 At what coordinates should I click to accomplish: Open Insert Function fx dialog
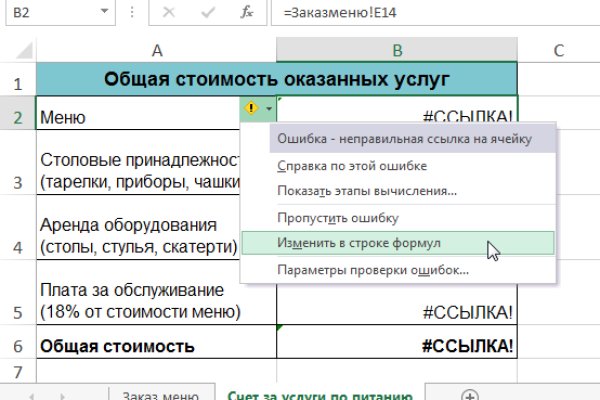[x=246, y=13]
